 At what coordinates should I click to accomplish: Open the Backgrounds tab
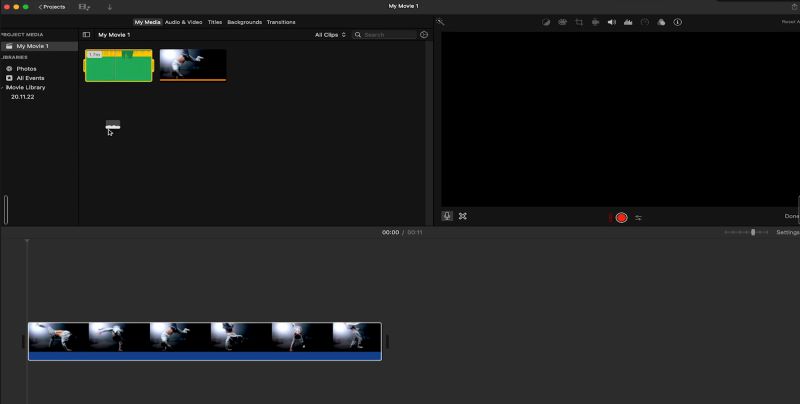click(x=244, y=22)
